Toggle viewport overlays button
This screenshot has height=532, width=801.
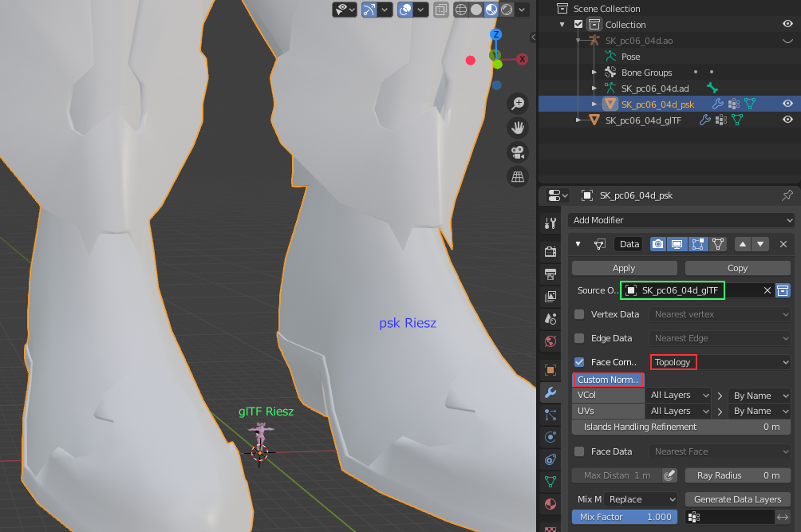405,10
